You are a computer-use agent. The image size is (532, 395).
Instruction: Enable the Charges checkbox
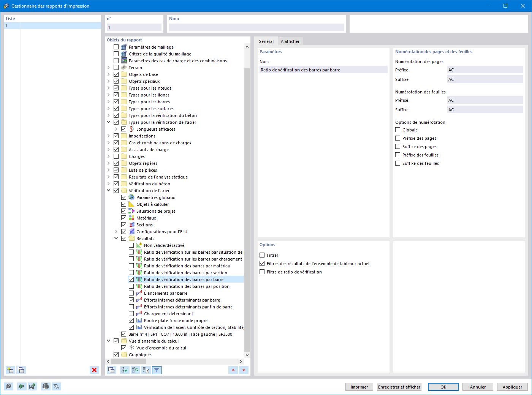point(116,156)
